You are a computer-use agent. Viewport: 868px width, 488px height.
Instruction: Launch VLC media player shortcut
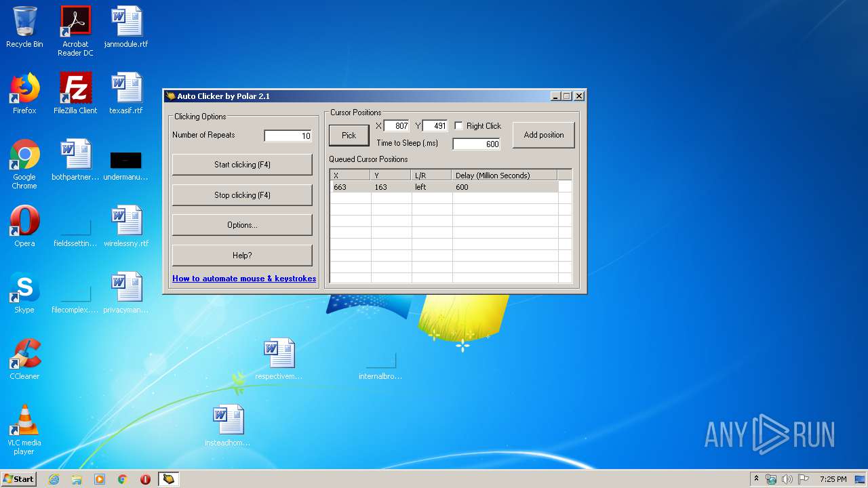pyautogui.click(x=24, y=430)
